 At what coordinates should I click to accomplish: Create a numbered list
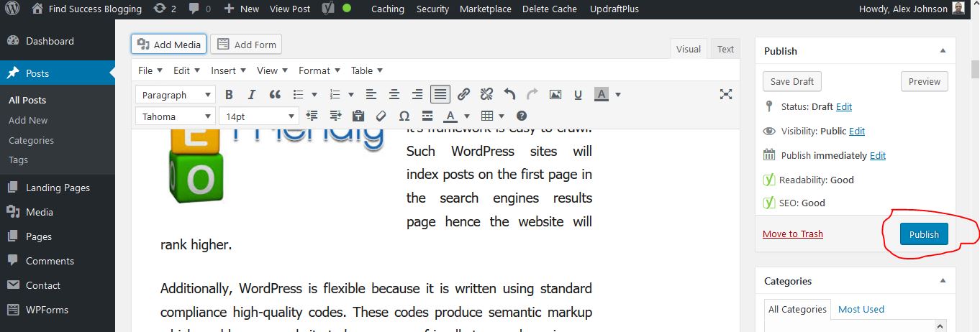(335, 94)
